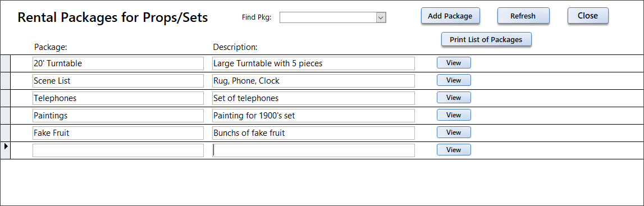Close the Rental Packages form
This screenshot has width=644, height=206.
tap(588, 16)
